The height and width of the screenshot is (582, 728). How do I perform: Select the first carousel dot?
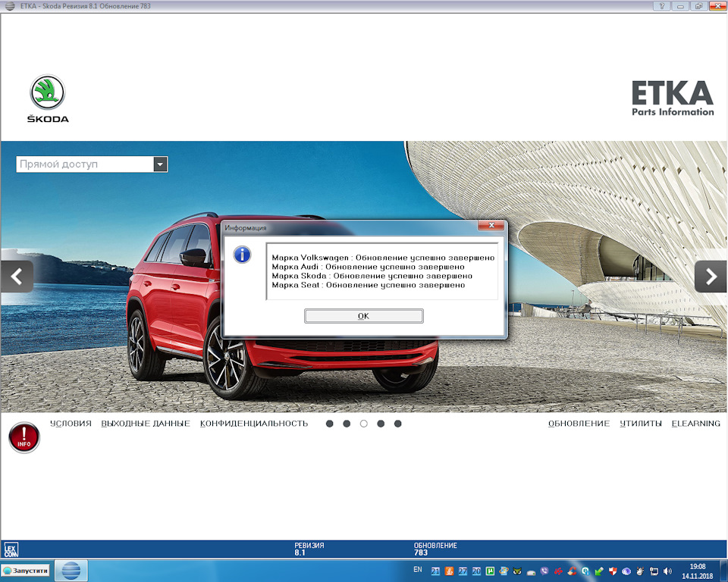pyautogui.click(x=330, y=424)
